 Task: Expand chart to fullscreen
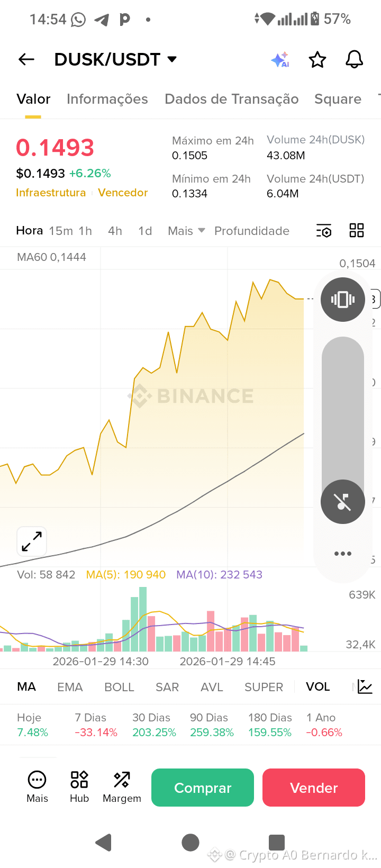click(x=32, y=541)
